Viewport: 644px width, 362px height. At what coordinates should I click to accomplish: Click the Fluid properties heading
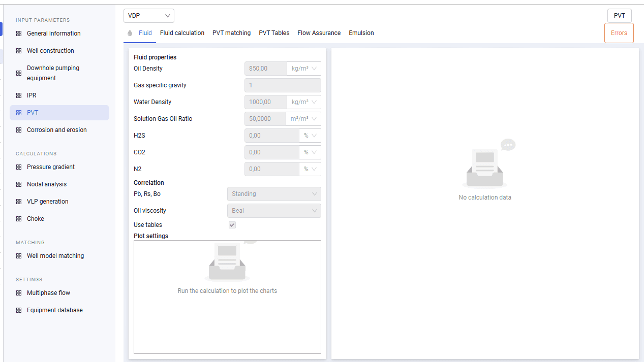pyautogui.click(x=155, y=57)
